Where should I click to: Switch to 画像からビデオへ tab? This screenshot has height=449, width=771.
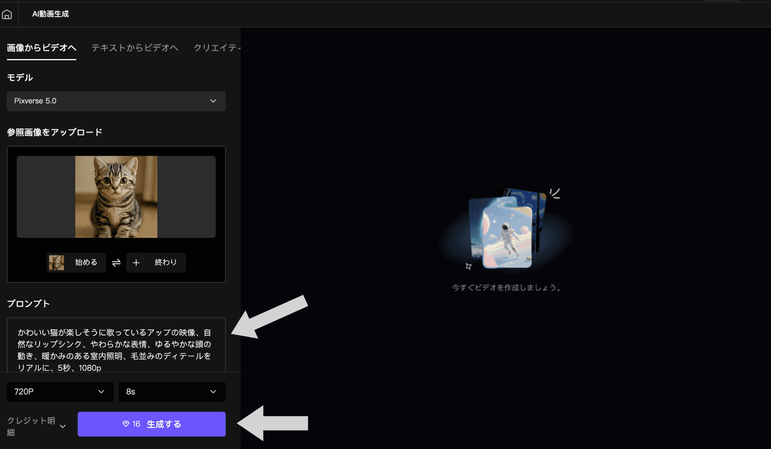tap(41, 48)
